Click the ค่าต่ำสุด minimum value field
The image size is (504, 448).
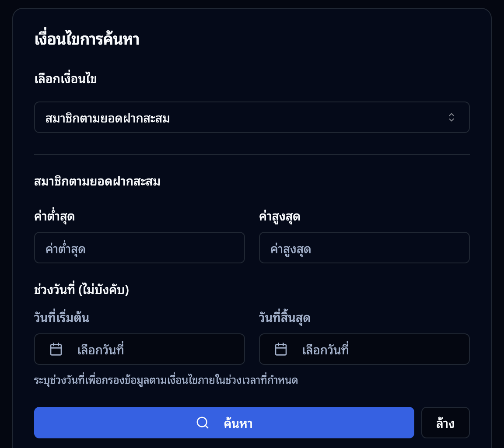[140, 248]
